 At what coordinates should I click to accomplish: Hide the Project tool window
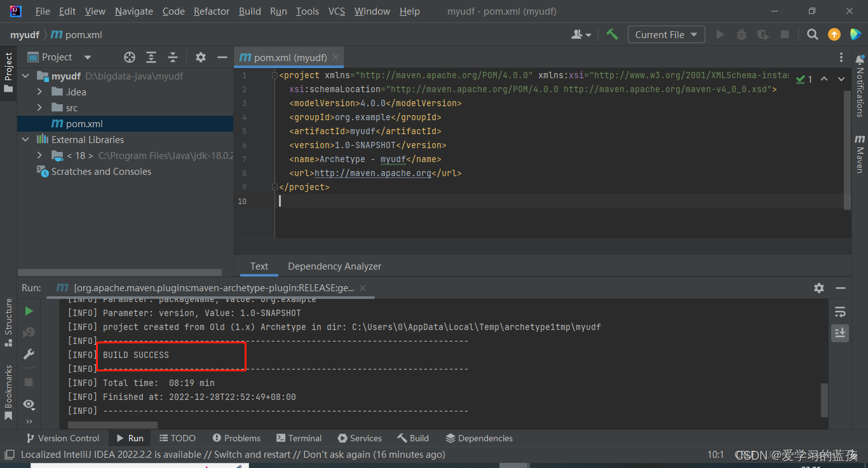[x=222, y=57]
